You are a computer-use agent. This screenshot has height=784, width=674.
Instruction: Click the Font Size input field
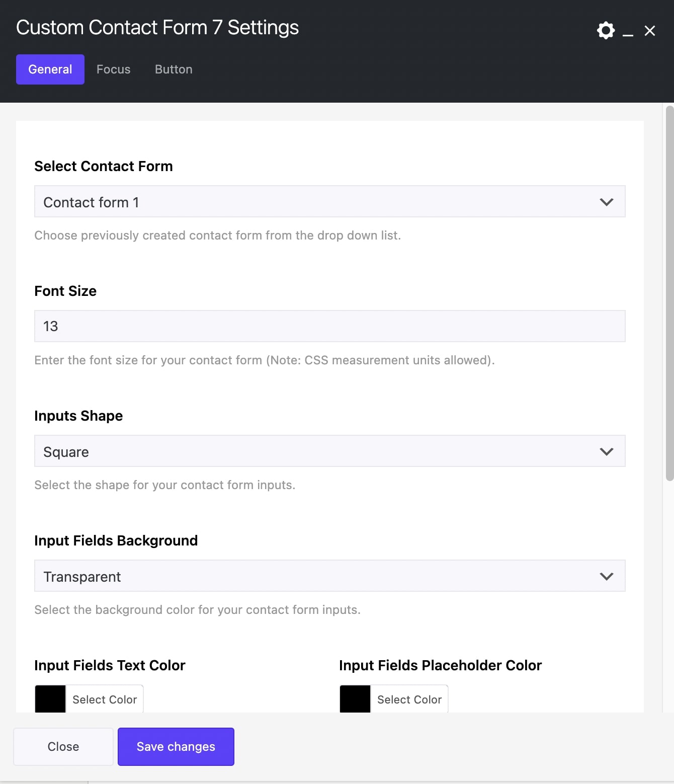[x=329, y=326]
